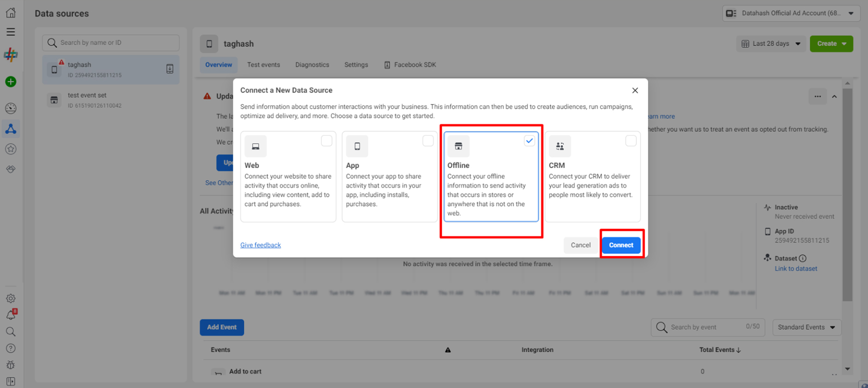The height and width of the screenshot is (388, 868).
Task: Click the Search by event field
Action: pyautogui.click(x=708, y=327)
